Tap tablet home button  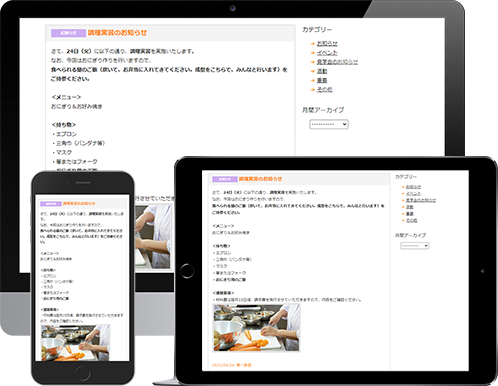coord(187,271)
